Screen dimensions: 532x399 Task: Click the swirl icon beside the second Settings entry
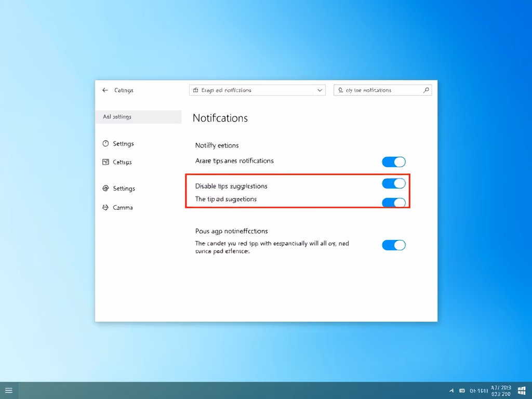(x=106, y=189)
